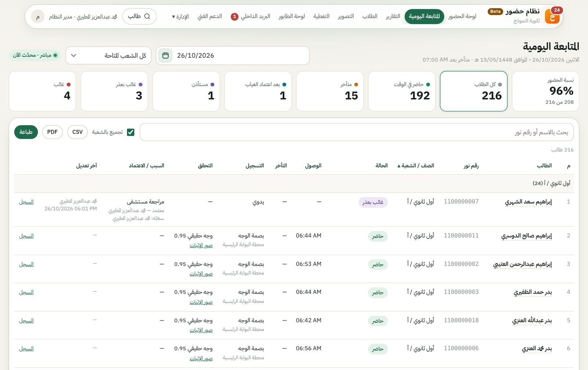Click search field بحث بالاسم أو رقم نور
588x370 pixels.
tap(357, 132)
